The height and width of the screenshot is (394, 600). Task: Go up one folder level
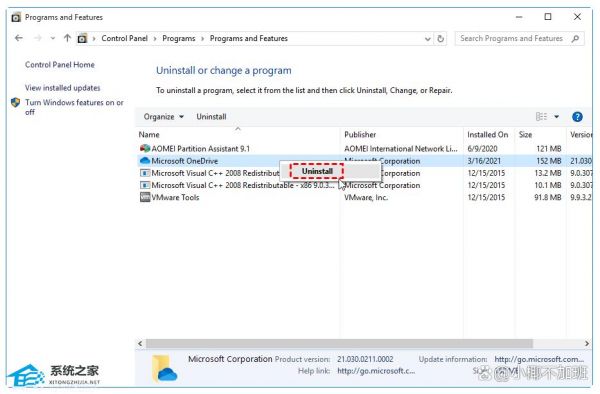pos(67,38)
